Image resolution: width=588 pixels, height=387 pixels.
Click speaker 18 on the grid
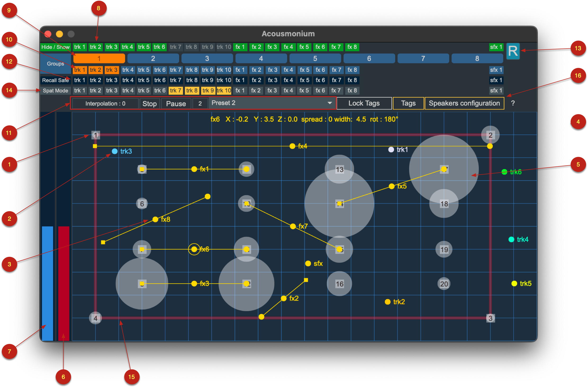pos(444,204)
